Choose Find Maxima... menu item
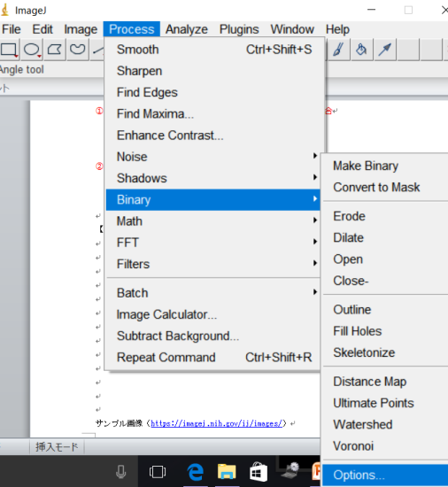This screenshot has width=448, height=487. 213,113
